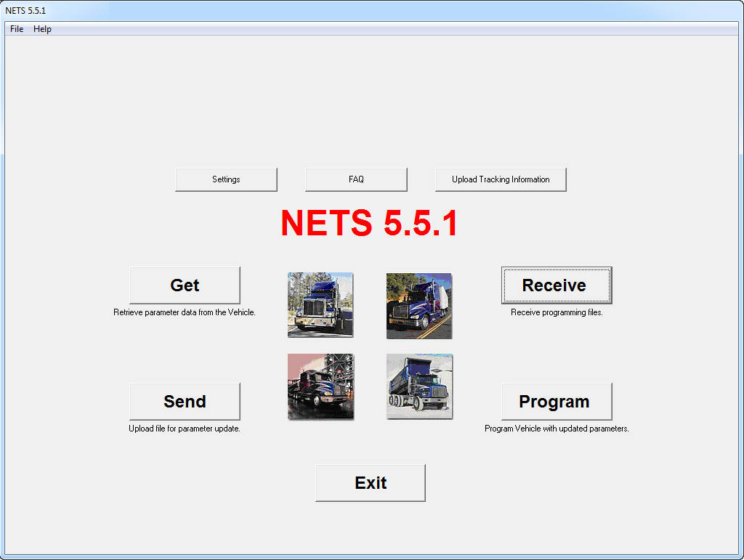Click the Send button

pyautogui.click(x=185, y=401)
